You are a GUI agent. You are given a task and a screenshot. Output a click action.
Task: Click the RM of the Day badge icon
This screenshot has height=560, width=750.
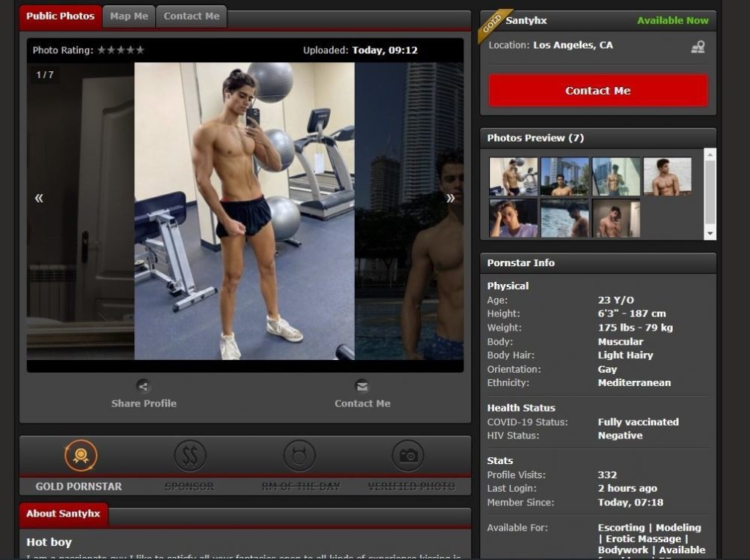pyautogui.click(x=299, y=456)
